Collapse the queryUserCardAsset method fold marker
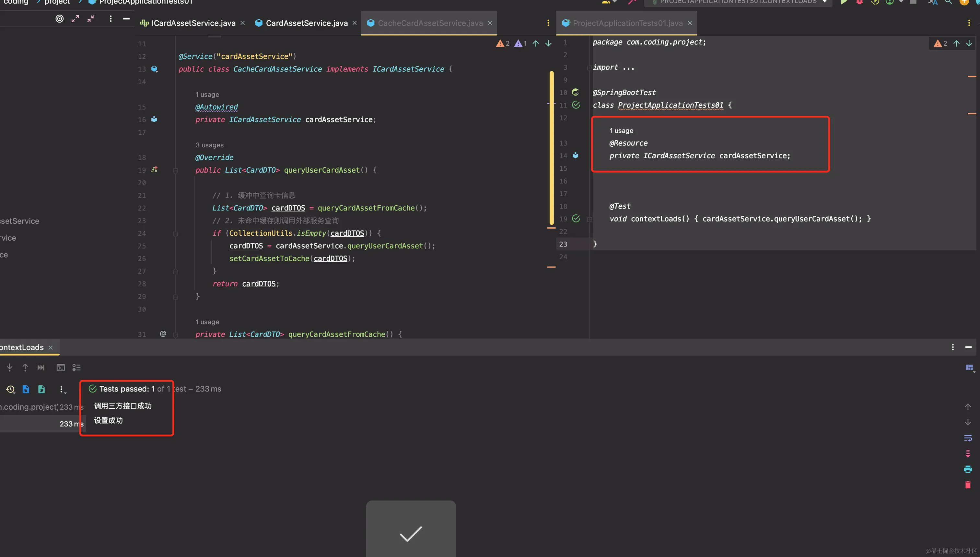This screenshot has width=980, height=557. [175, 171]
